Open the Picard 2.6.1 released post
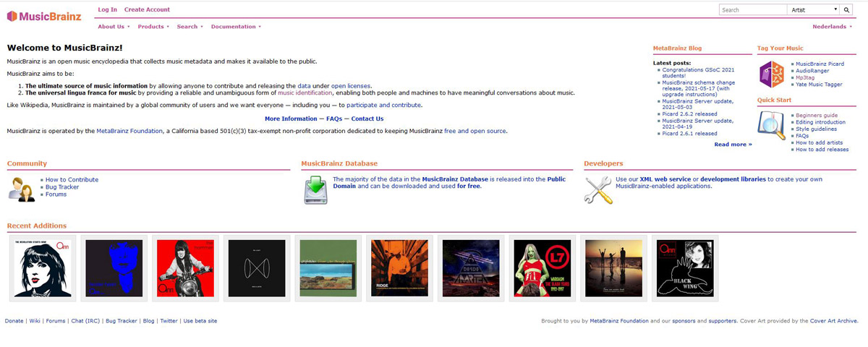The image size is (868, 347). (689, 134)
